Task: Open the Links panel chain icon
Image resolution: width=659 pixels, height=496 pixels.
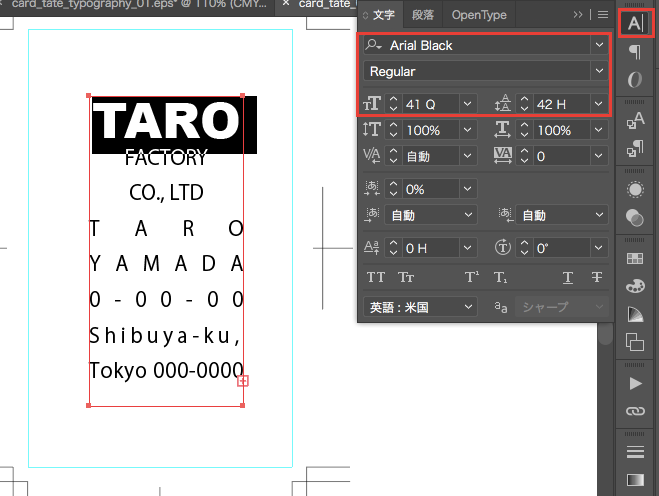Action: tap(635, 411)
